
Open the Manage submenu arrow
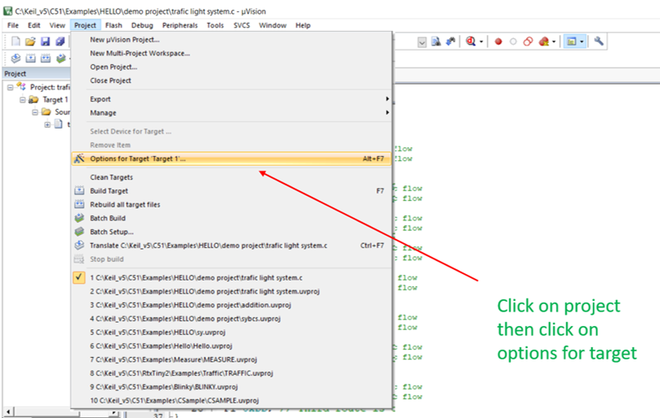tap(387, 113)
